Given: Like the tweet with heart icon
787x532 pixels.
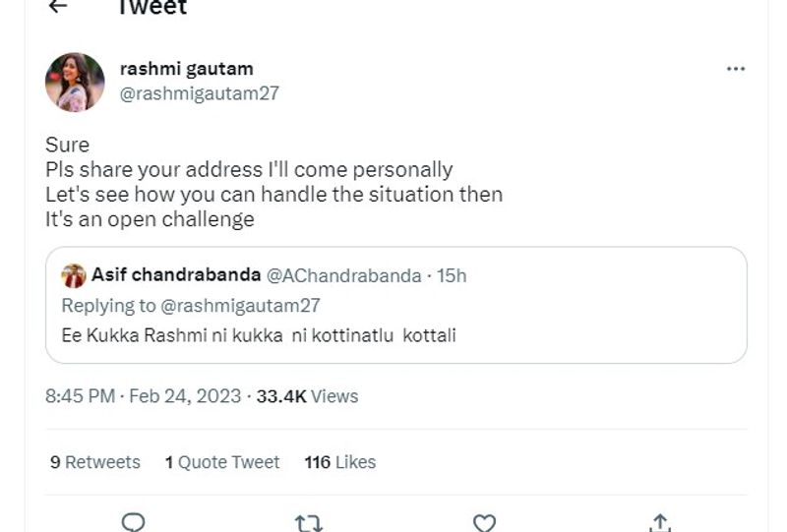Looking at the screenshot, I should [x=484, y=523].
